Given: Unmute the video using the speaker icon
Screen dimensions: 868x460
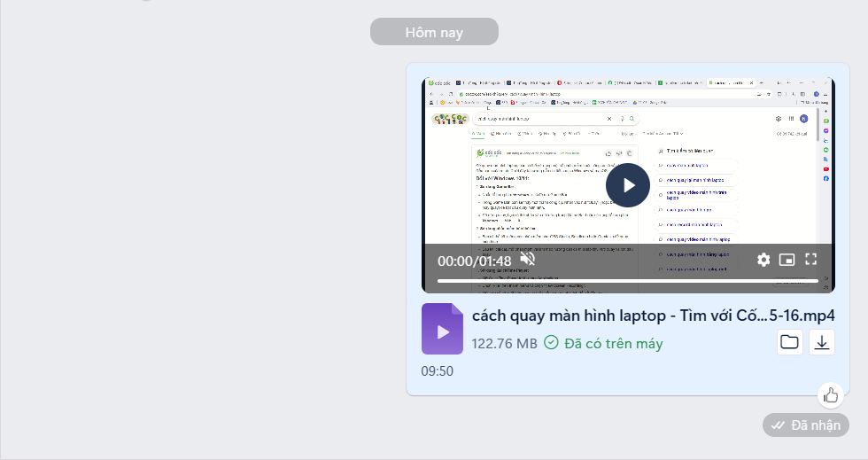Looking at the screenshot, I should click(x=527, y=260).
